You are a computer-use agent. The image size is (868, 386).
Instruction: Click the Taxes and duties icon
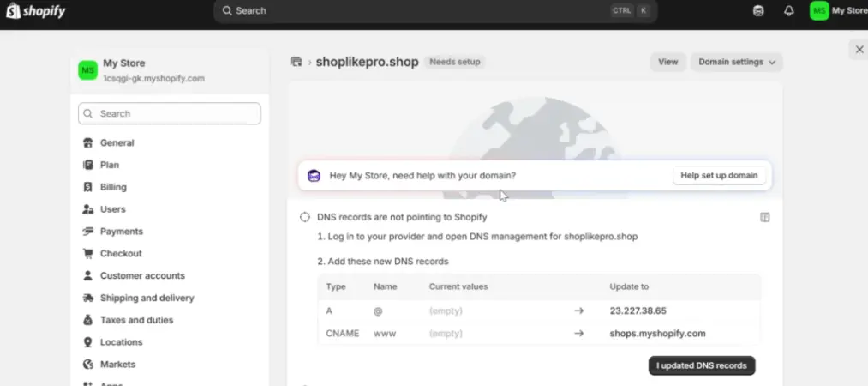pos(87,320)
